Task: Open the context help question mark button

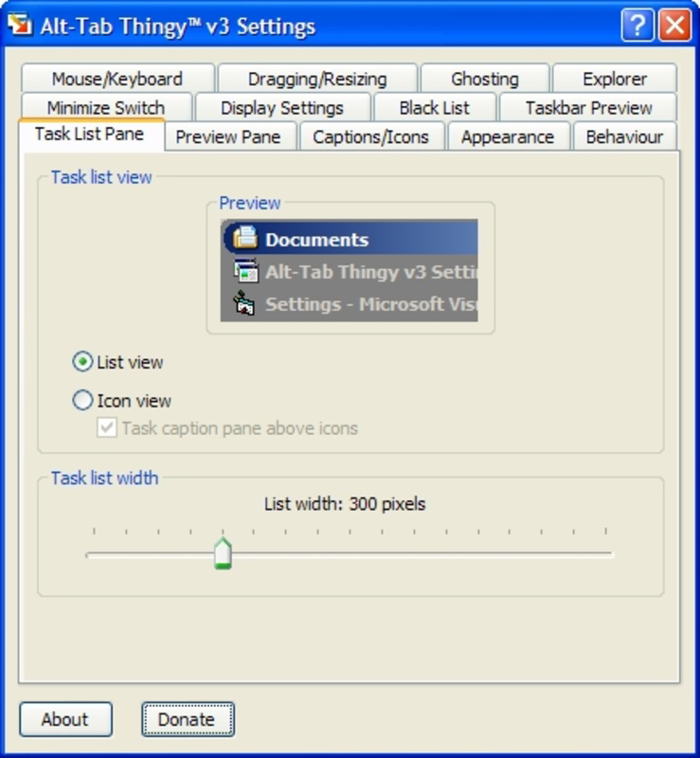Action: [637, 25]
